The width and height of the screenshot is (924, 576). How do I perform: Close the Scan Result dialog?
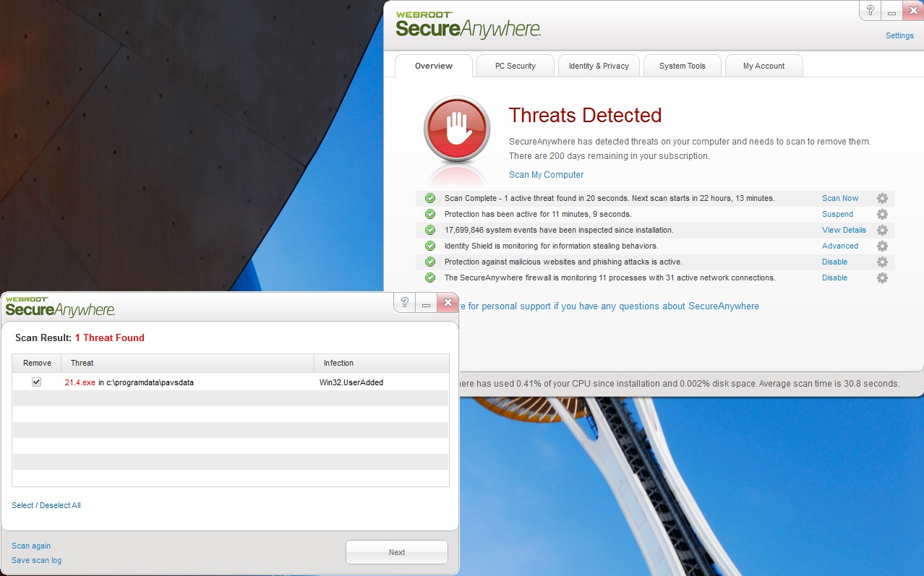tap(448, 303)
